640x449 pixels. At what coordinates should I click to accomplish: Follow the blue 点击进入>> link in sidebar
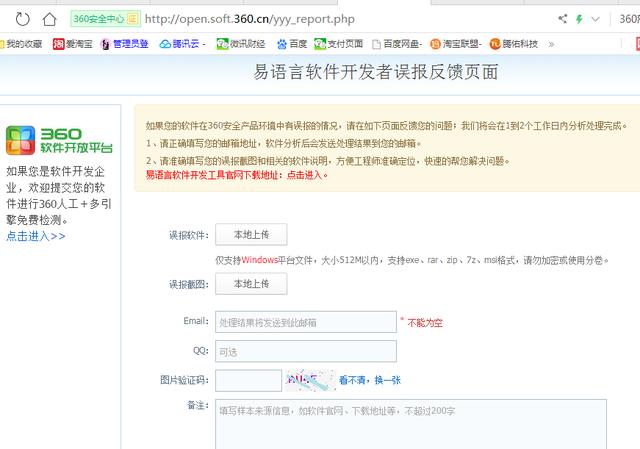point(36,236)
